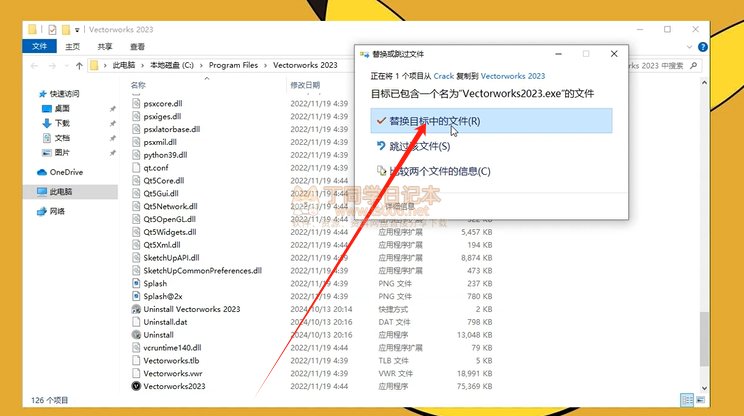This screenshot has width=744, height=416.
Task: Click the Explorer help question mark icon
Action: tap(703, 46)
